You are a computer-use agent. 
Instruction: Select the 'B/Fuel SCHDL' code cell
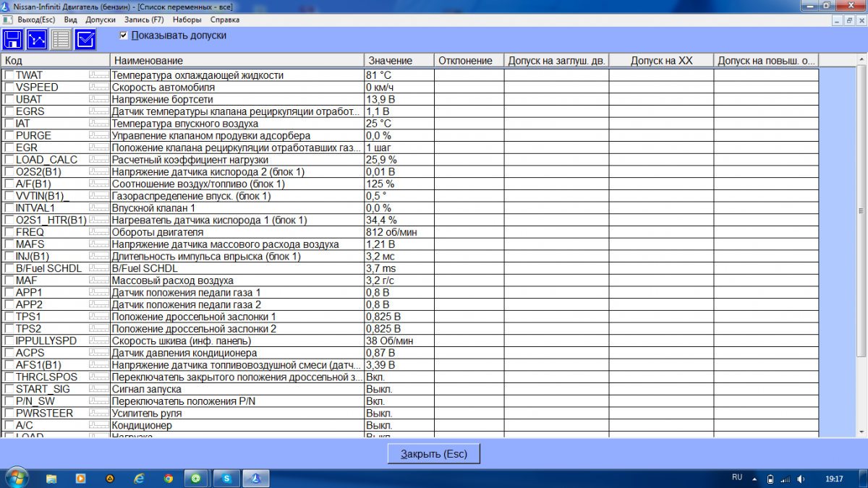tap(48, 268)
